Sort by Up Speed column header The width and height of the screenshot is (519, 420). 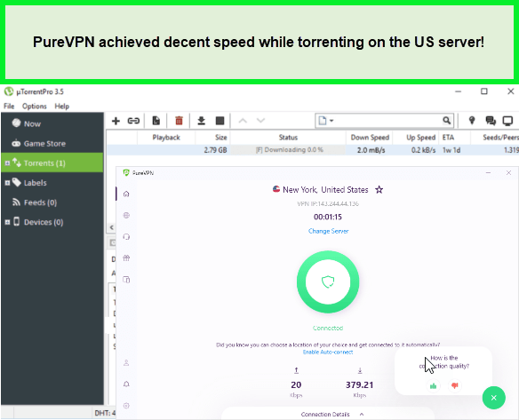(416, 138)
